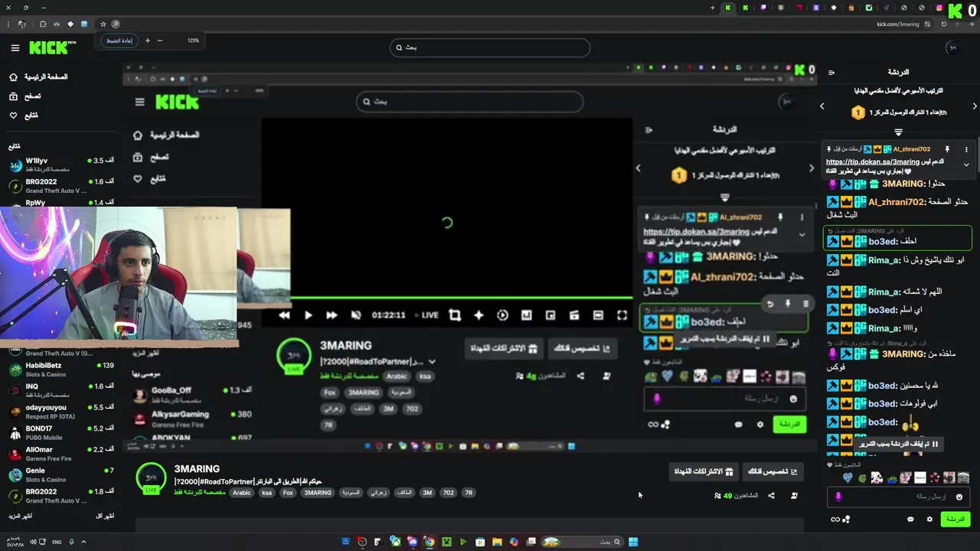
Task: Open Genie channel in the sidebar
Action: (x=61, y=474)
